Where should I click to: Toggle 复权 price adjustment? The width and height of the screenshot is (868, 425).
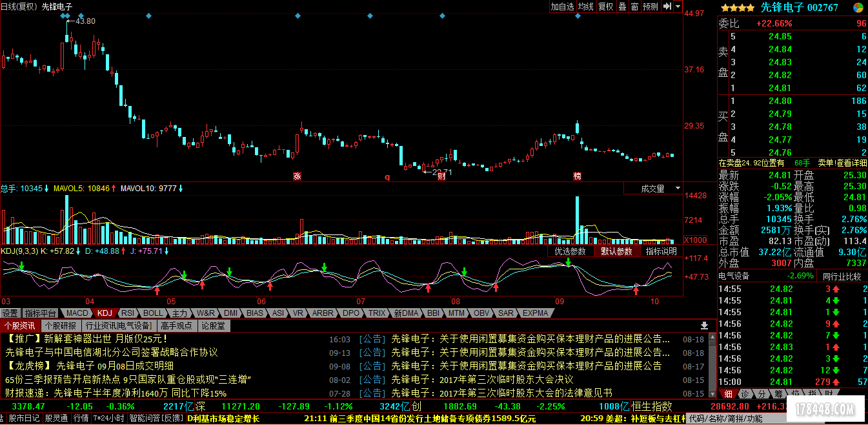point(605,6)
